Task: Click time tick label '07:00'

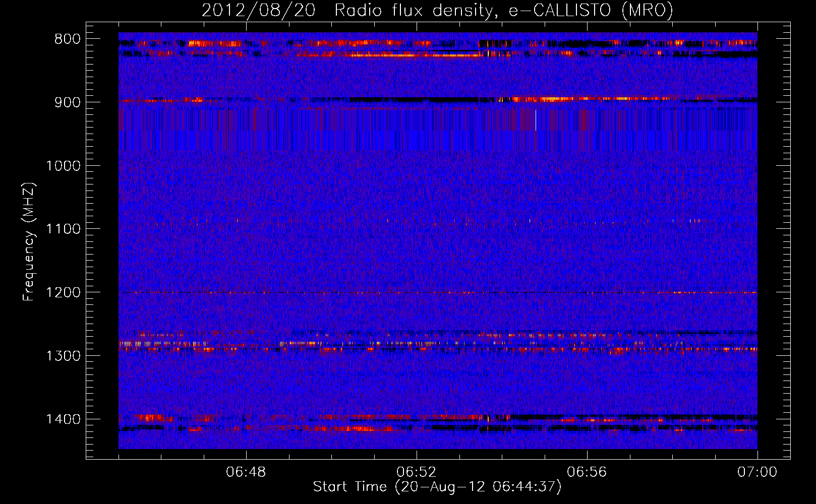Action: coord(757,472)
